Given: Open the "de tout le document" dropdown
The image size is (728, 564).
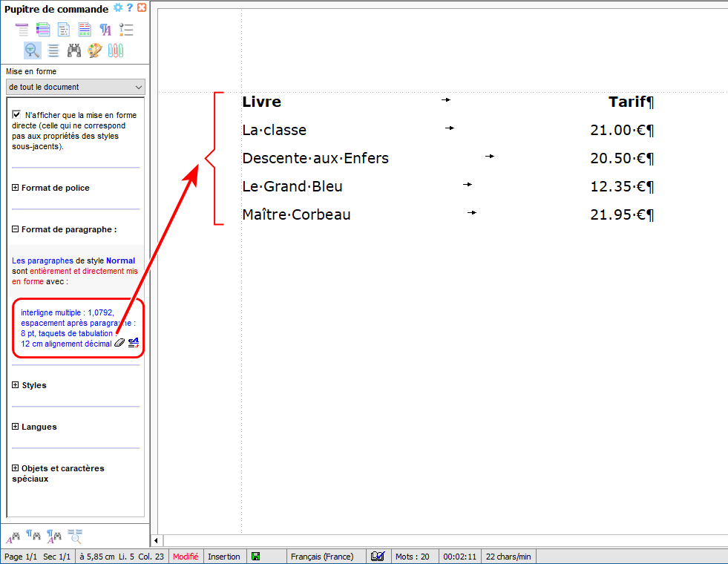Looking at the screenshot, I should tap(75, 87).
